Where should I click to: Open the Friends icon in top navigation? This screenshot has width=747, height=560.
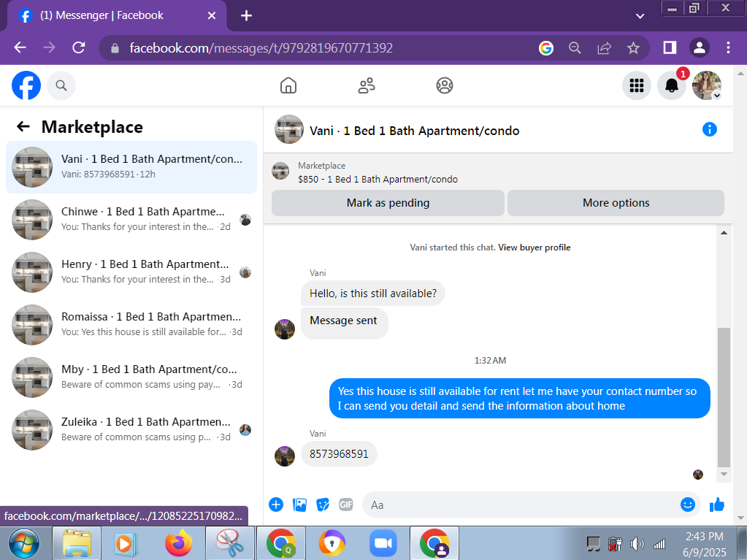tap(367, 85)
